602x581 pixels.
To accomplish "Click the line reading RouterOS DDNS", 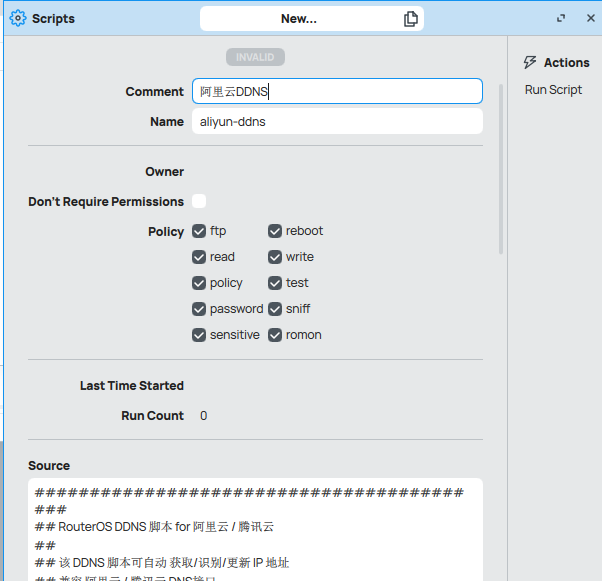I will click(154, 527).
